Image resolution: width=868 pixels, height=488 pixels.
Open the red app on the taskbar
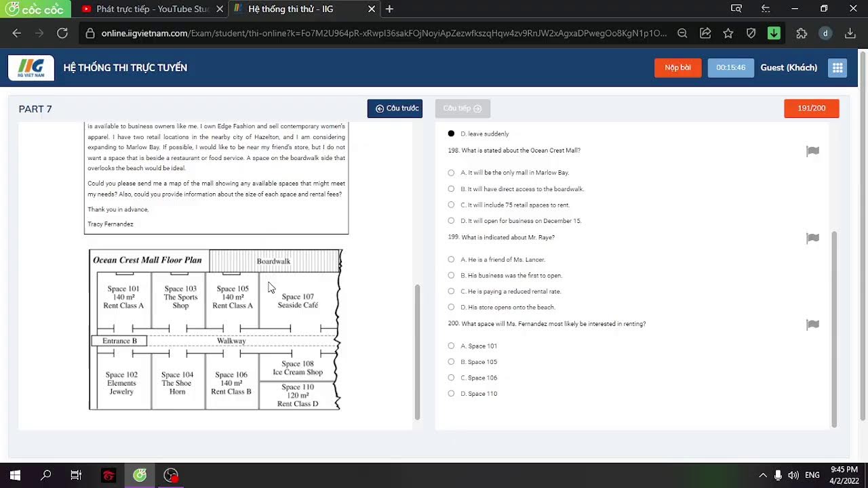click(x=108, y=475)
